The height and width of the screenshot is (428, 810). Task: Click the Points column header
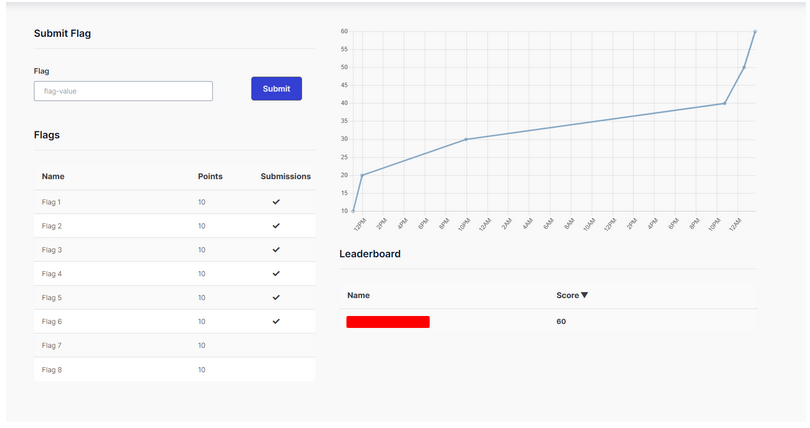(x=210, y=176)
